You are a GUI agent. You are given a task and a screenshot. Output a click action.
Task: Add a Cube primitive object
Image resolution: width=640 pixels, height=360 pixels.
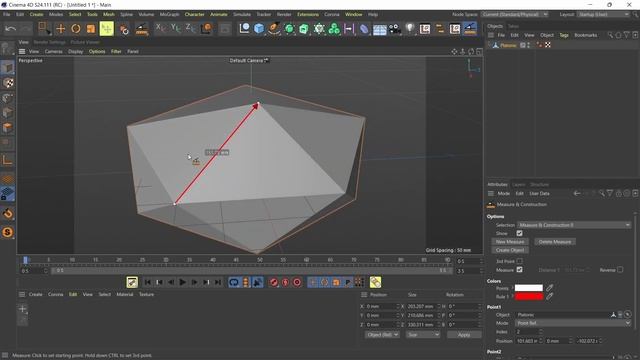[x=259, y=29]
